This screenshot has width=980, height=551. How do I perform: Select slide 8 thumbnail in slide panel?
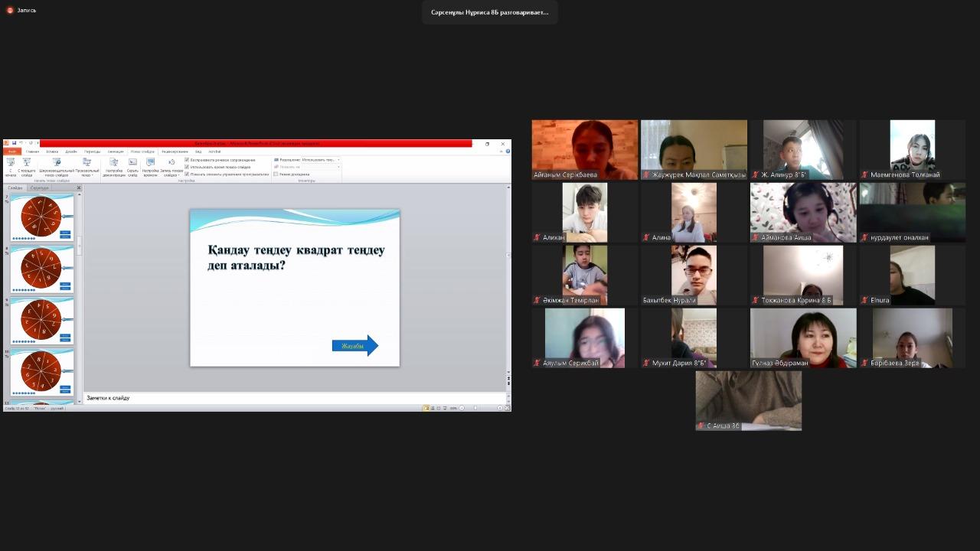[41, 267]
